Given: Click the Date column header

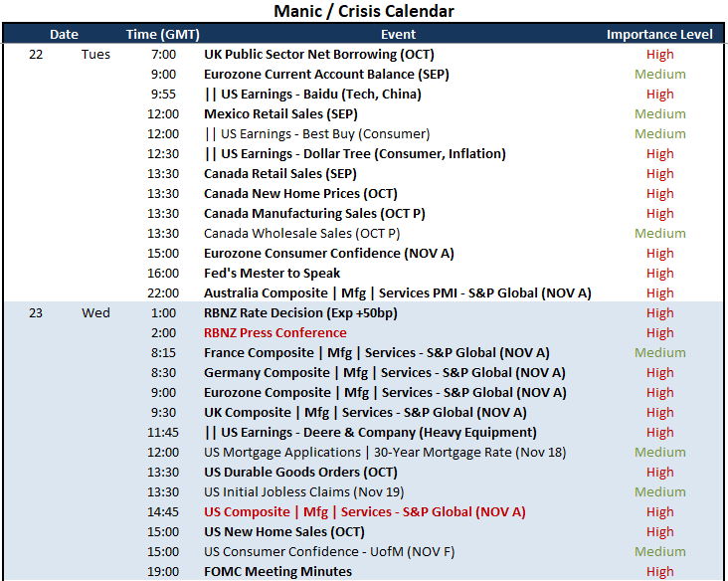Looking at the screenshot, I should point(64,35).
